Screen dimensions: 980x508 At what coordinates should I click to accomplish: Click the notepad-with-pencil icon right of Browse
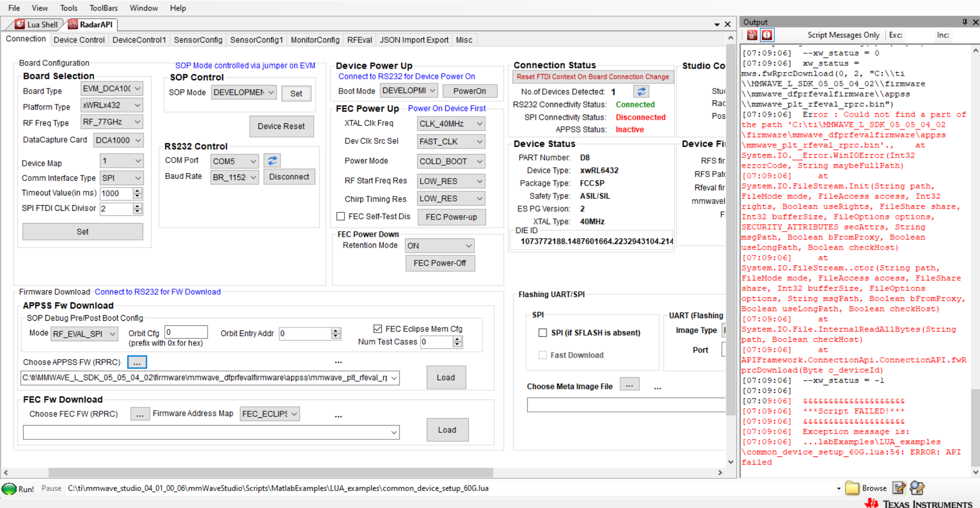899,488
